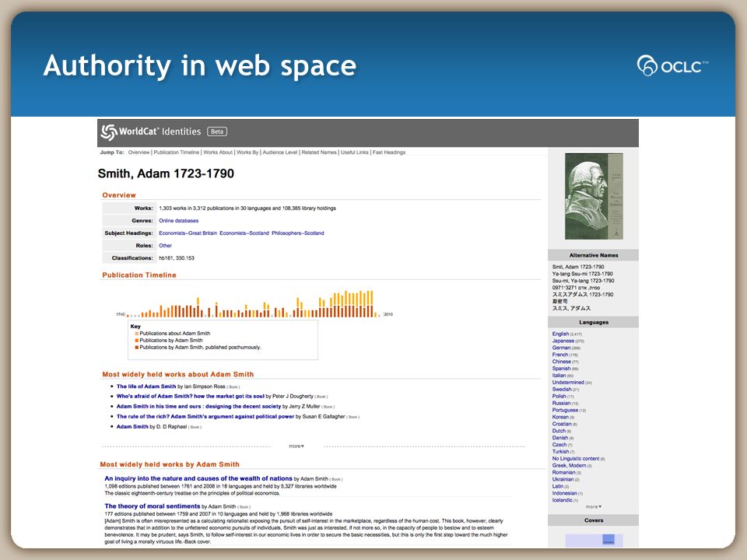Select Spanish language filter

coord(561,369)
